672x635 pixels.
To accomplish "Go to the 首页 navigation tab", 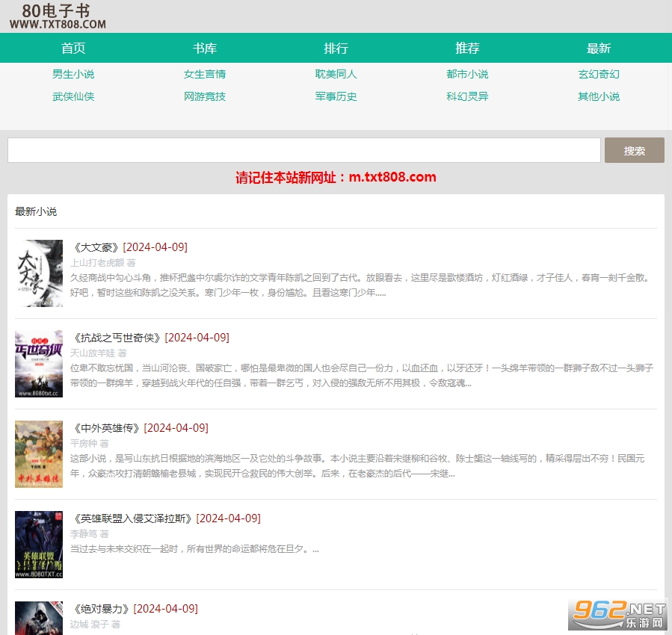I will click(73, 49).
